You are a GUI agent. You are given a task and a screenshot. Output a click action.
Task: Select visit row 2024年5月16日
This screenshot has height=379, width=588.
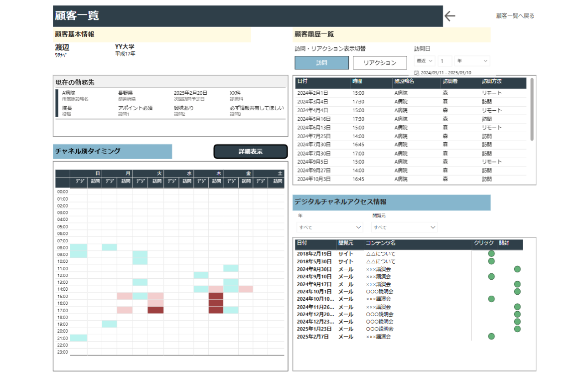click(x=411, y=119)
